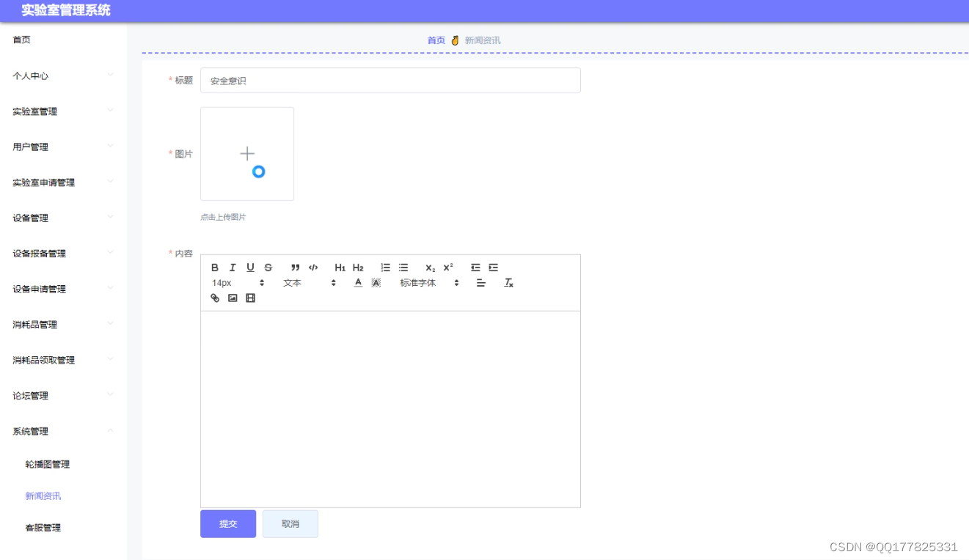Click the 实验室管理系统 header title
The width and height of the screenshot is (969, 560).
tap(66, 10)
